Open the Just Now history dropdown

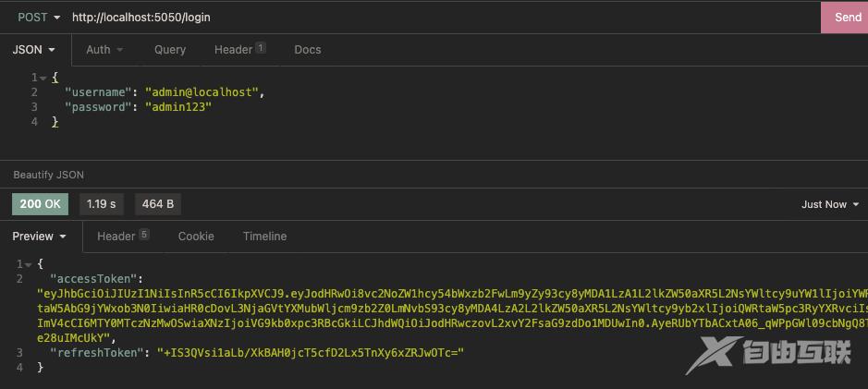point(829,204)
